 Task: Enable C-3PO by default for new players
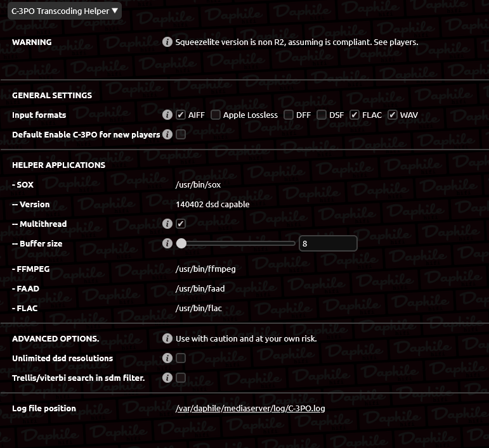(x=181, y=134)
